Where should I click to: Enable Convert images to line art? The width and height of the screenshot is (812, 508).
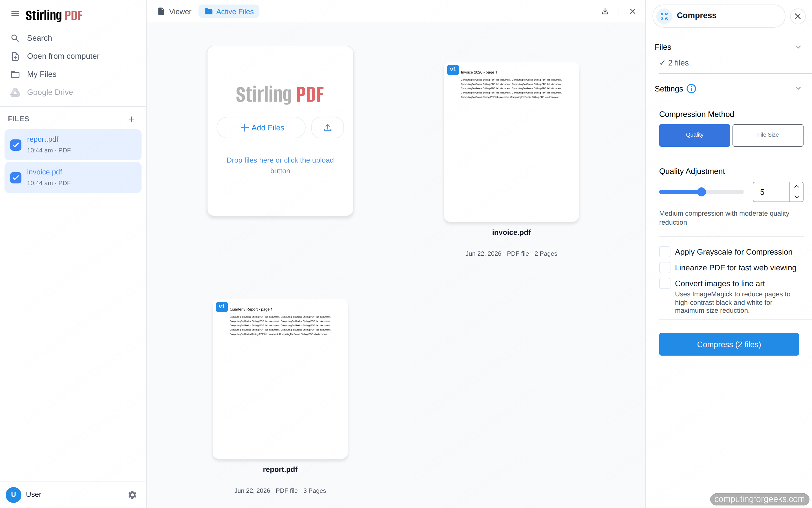click(x=664, y=283)
